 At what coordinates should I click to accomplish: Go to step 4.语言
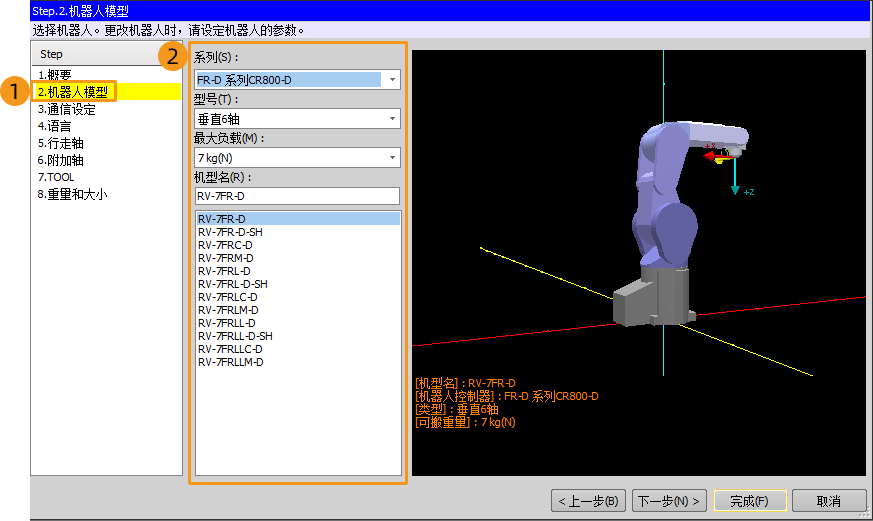pos(54,126)
